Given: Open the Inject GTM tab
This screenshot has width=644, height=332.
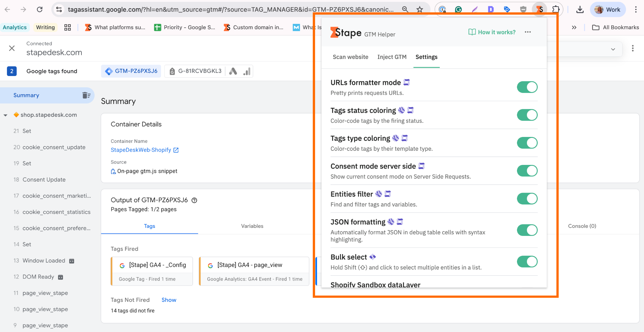Looking at the screenshot, I should pos(392,57).
